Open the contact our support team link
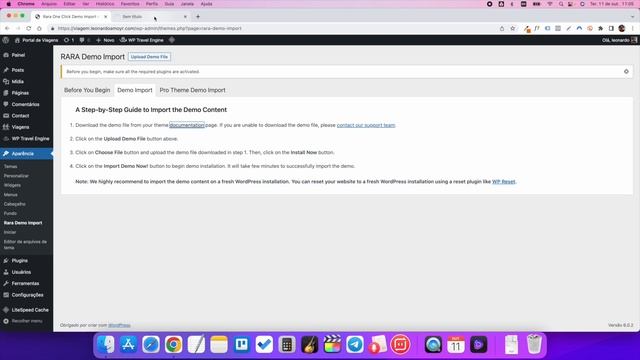640x360 pixels. pos(366,125)
